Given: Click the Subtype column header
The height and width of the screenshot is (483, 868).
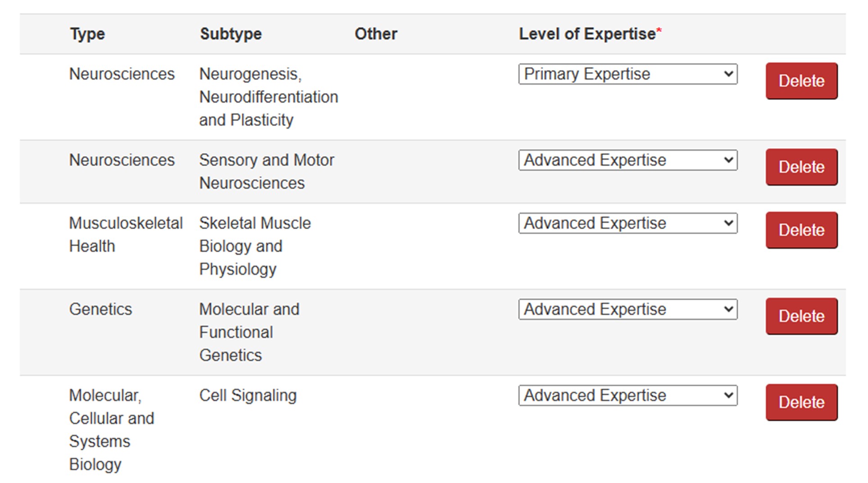Looking at the screenshot, I should click(231, 34).
